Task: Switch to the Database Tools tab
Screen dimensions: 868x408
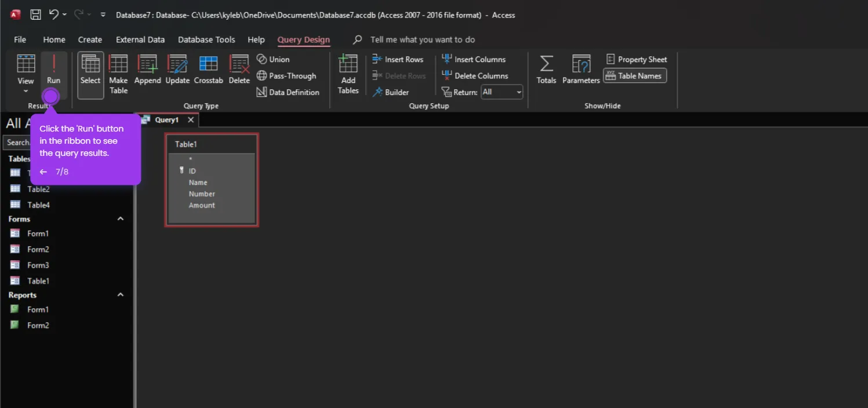Action: pyautogui.click(x=206, y=39)
